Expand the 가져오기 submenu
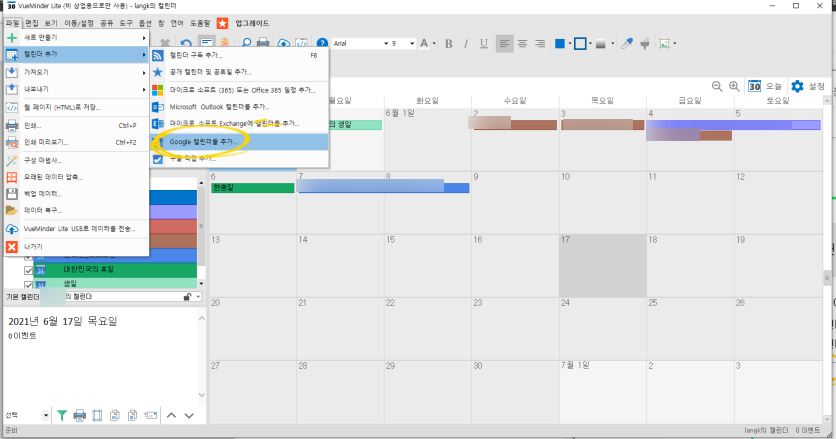This screenshot has height=439, width=836. click(77, 72)
